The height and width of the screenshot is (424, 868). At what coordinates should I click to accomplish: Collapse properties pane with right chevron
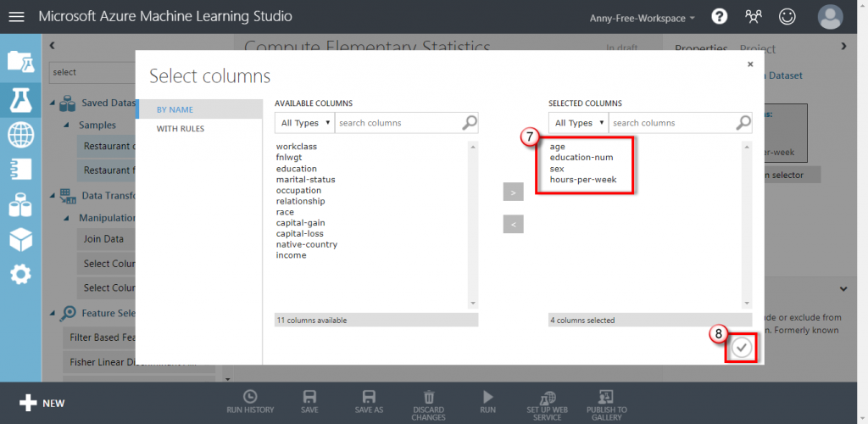(x=843, y=46)
